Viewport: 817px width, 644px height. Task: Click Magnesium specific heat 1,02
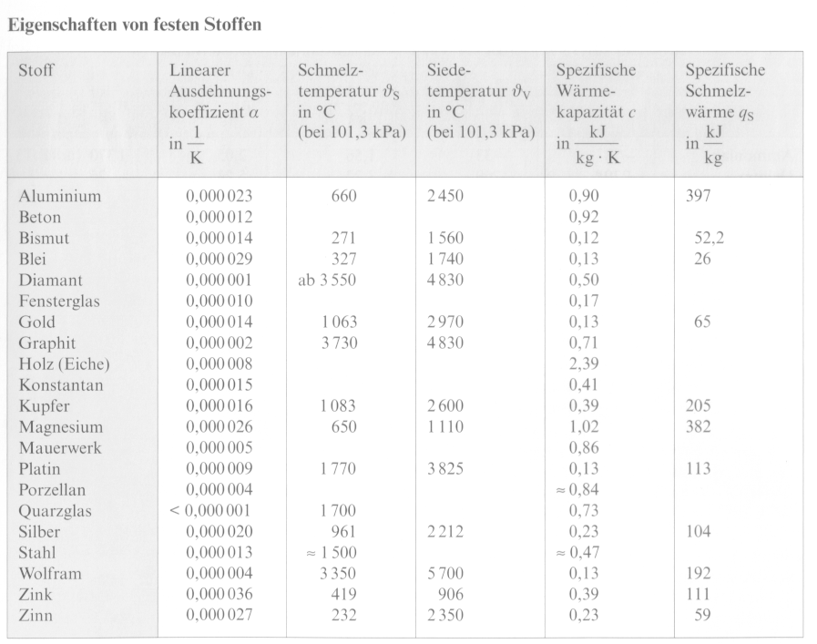pyautogui.click(x=584, y=426)
